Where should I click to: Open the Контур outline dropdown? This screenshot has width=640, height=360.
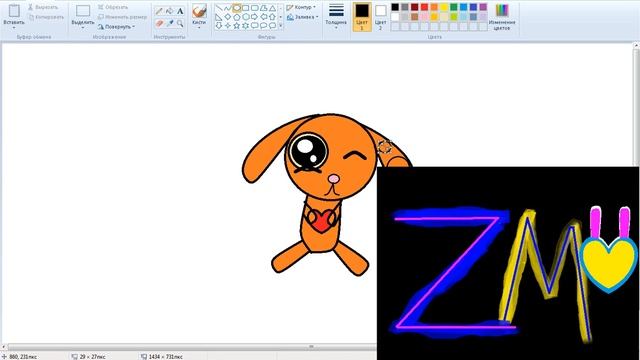pyautogui.click(x=301, y=7)
